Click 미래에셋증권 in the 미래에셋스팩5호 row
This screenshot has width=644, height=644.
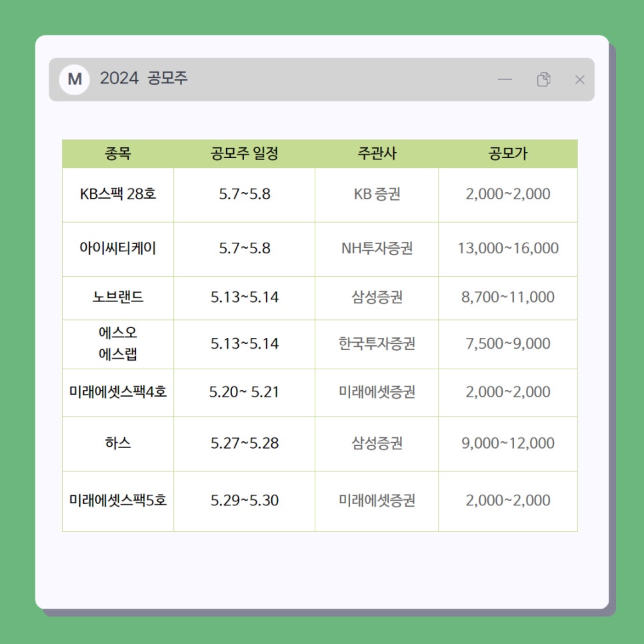click(377, 501)
